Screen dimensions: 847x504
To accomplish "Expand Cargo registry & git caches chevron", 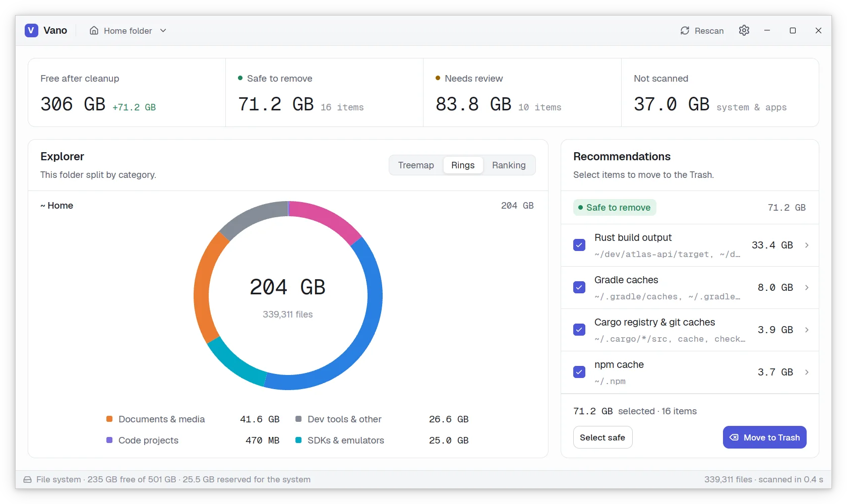I will [x=807, y=330].
